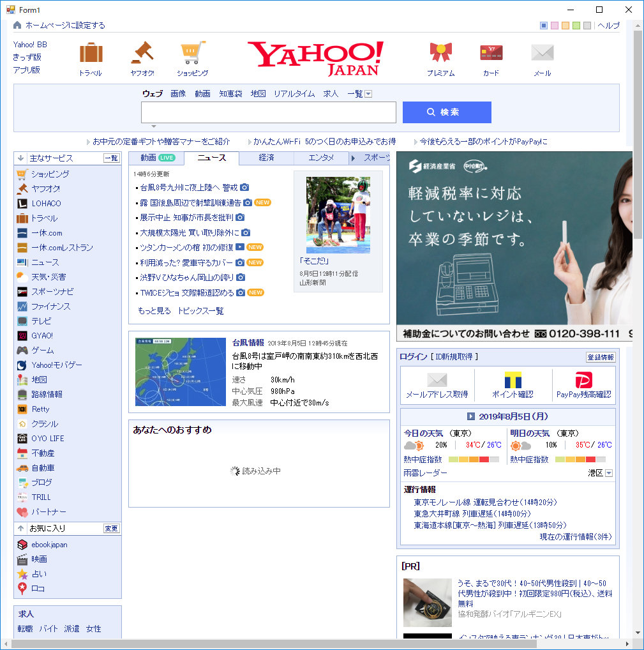644x650 pixels.
Task: Open もっと見る link under news list
Action: [154, 311]
